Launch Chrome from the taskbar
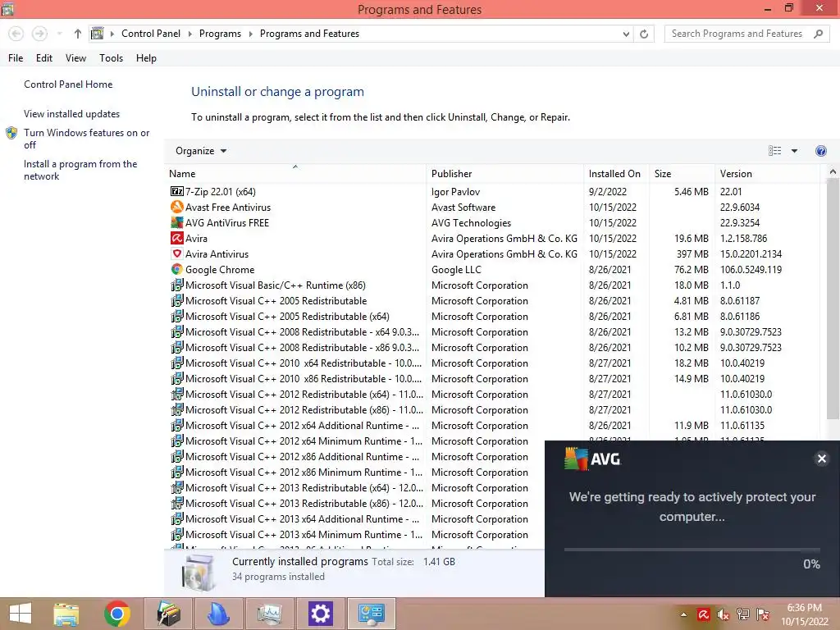 117,614
